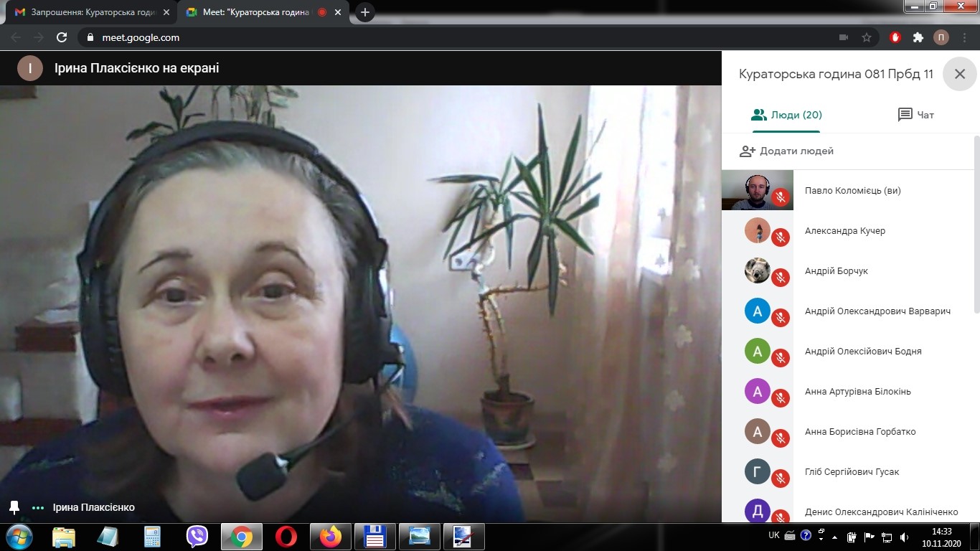This screenshot has width=980, height=551.
Task: Open the Chrome extensions puzzle menu
Action: (918, 37)
